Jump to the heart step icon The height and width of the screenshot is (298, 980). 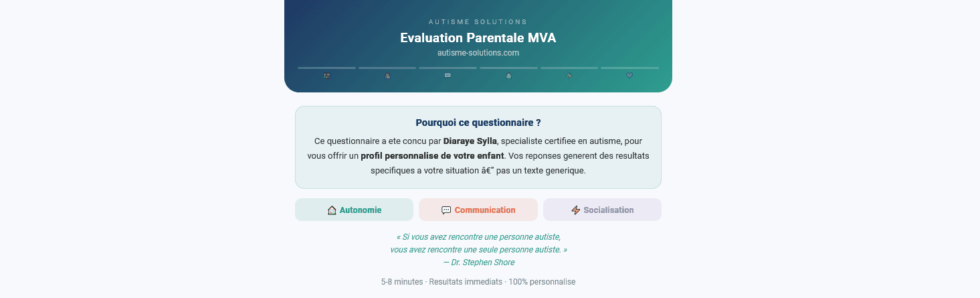[x=629, y=76]
